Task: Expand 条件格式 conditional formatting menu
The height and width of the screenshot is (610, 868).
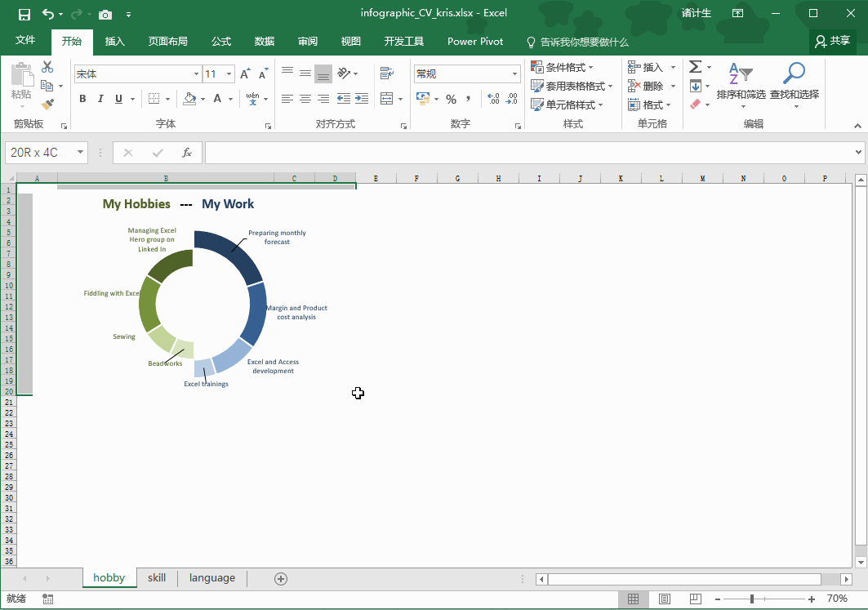Action: [562, 67]
